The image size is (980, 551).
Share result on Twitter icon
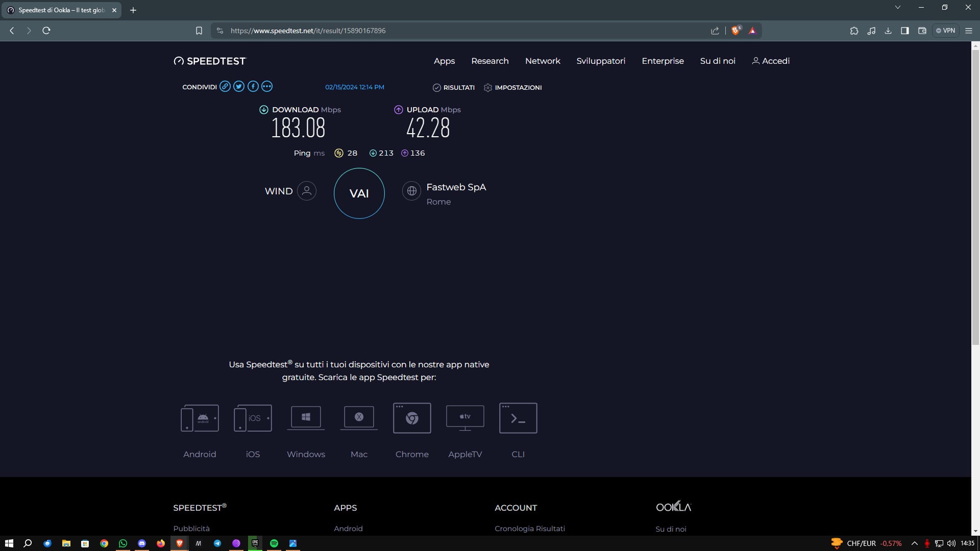point(239,86)
